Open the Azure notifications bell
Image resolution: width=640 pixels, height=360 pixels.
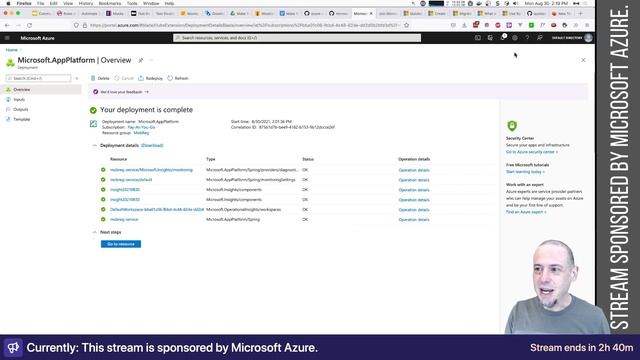(502, 38)
